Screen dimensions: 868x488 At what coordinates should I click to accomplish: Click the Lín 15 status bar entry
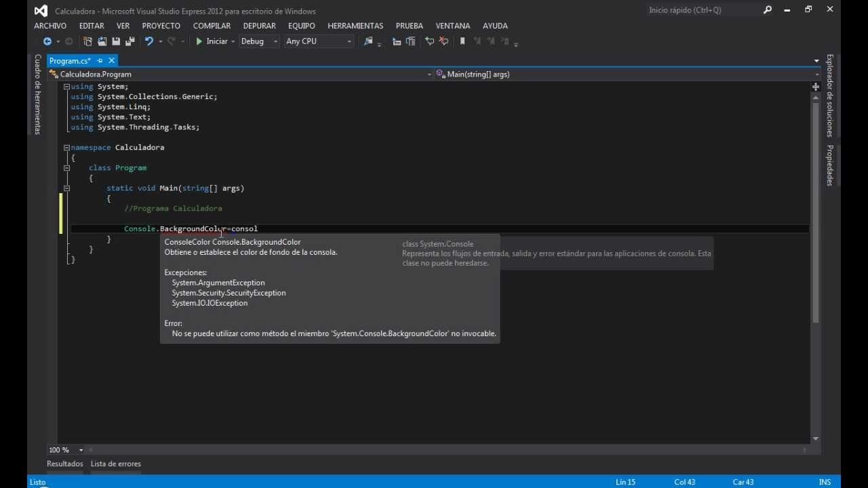click(x=625, y=483)
